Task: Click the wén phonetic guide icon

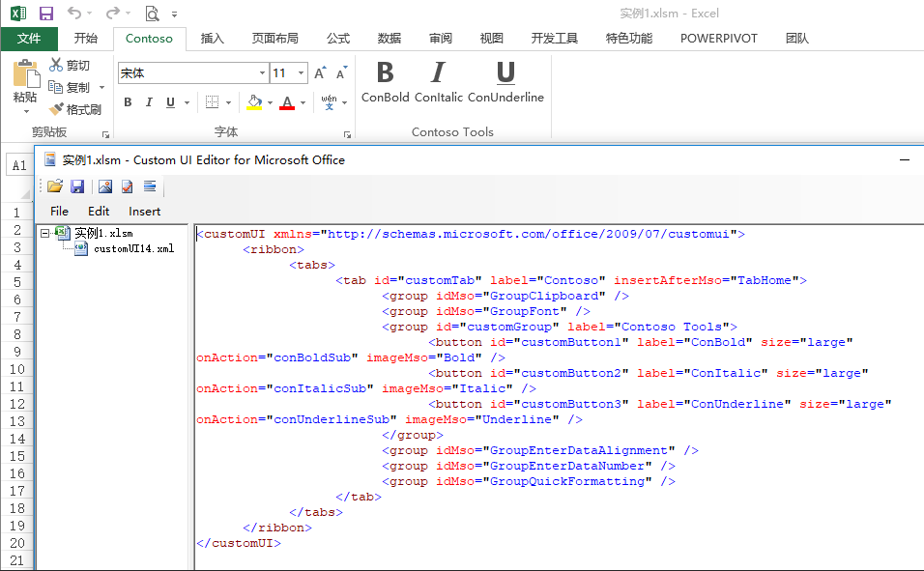Action: point(329,102)
